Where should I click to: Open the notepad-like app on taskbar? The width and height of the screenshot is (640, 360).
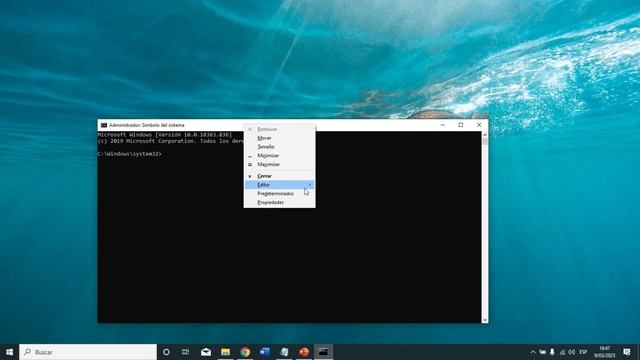coord(284,352)
